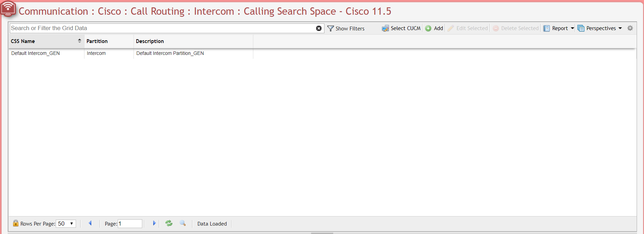Click the Perspectives panels icon

tap(581, 28)
